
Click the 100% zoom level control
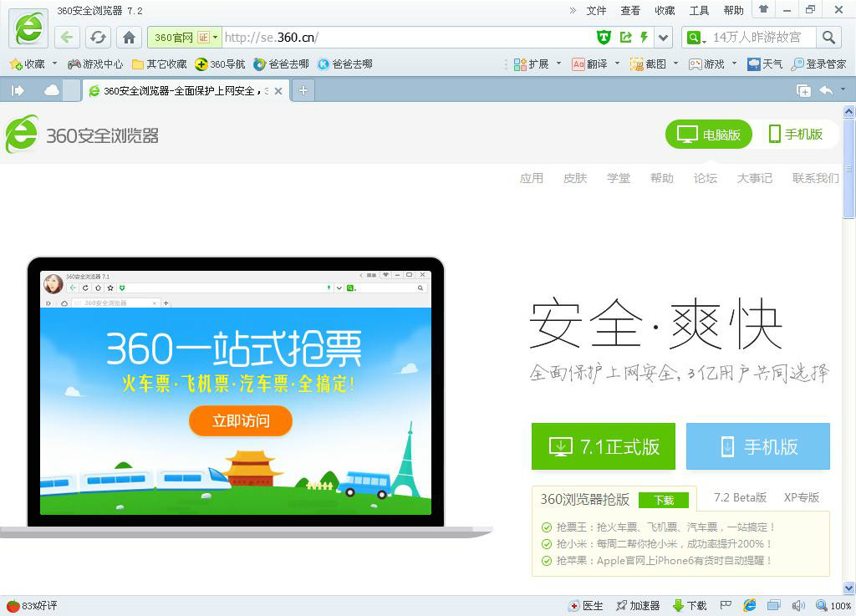click(x=833, y=606)
